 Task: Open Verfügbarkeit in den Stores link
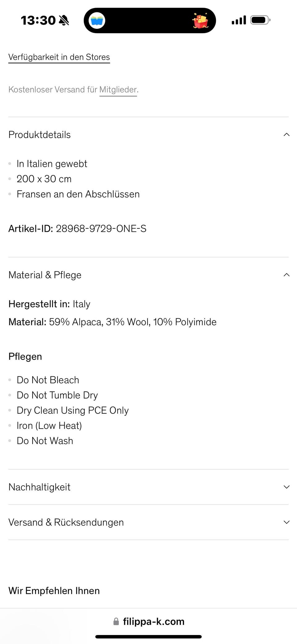pyautogui.click(x=59, y=57)
